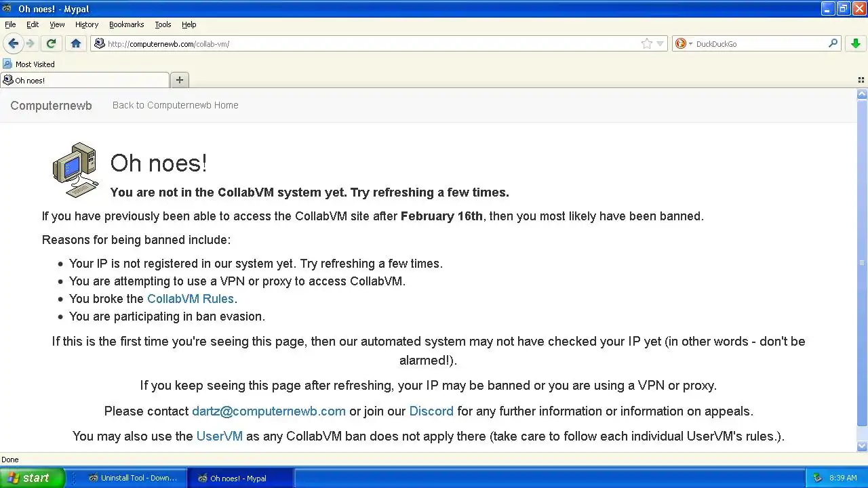Click the system tray security shield icon
This screenshot has width=868, height=488.
(x=817, y=478)
